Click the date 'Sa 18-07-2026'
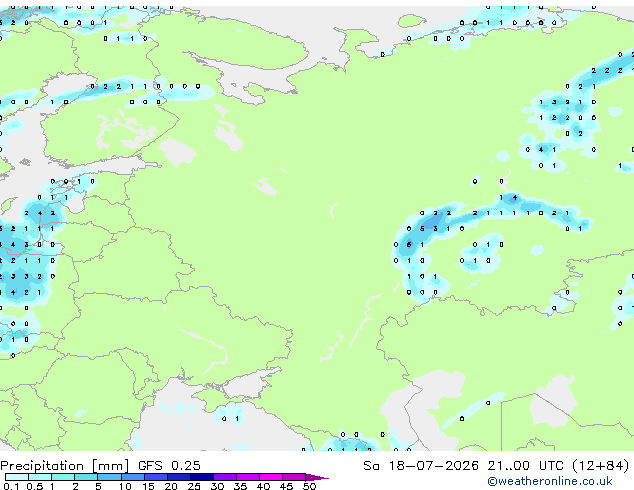Viewport: 634px width, 490px height. 421,466
